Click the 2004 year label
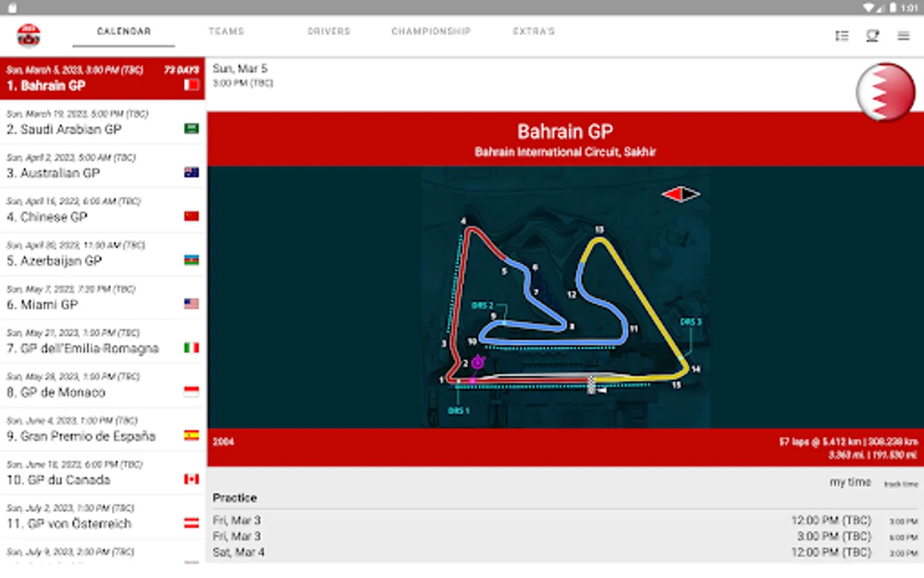Screen dimensions: 924x578 [x=223, y=442]
